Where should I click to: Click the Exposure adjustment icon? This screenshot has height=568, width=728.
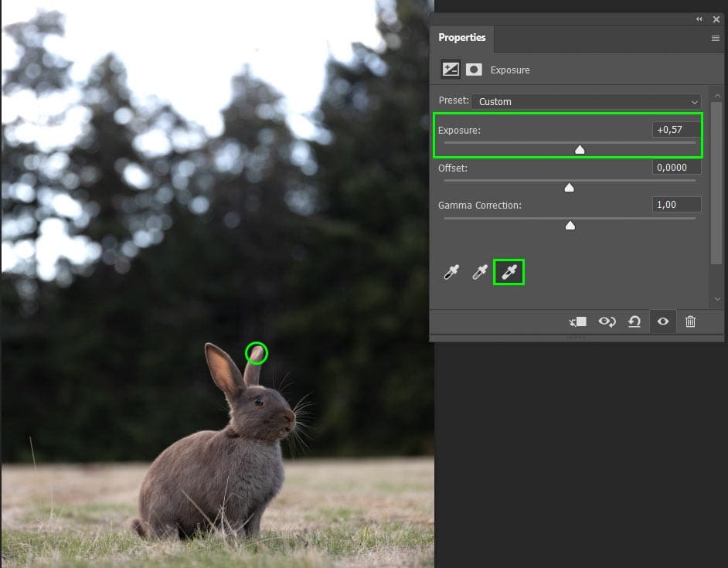[x=451, y=70]
